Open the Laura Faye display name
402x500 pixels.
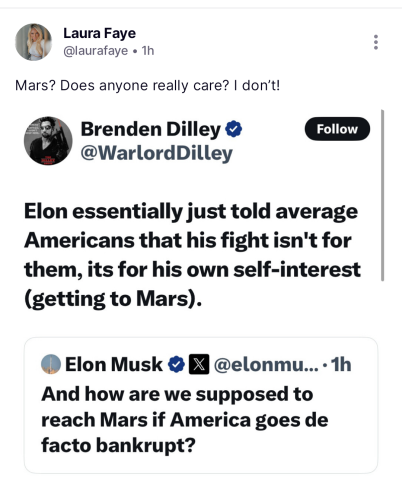pyautogui.click(x=100, y=34)
